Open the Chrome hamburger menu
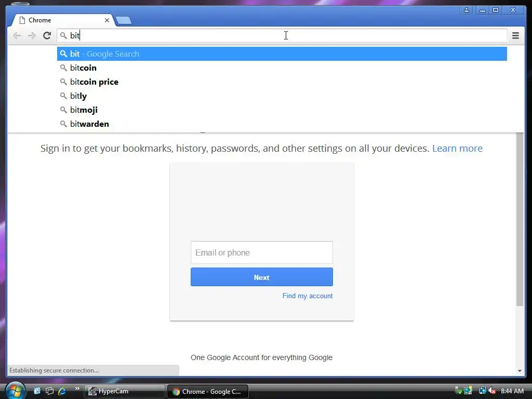 click(x=515, y=35)
